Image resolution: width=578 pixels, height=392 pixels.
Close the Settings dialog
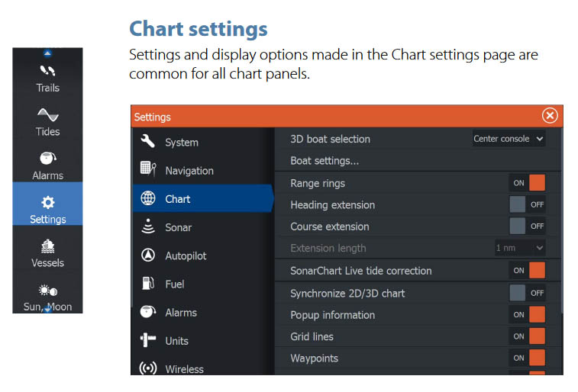[x=550, y=115]
